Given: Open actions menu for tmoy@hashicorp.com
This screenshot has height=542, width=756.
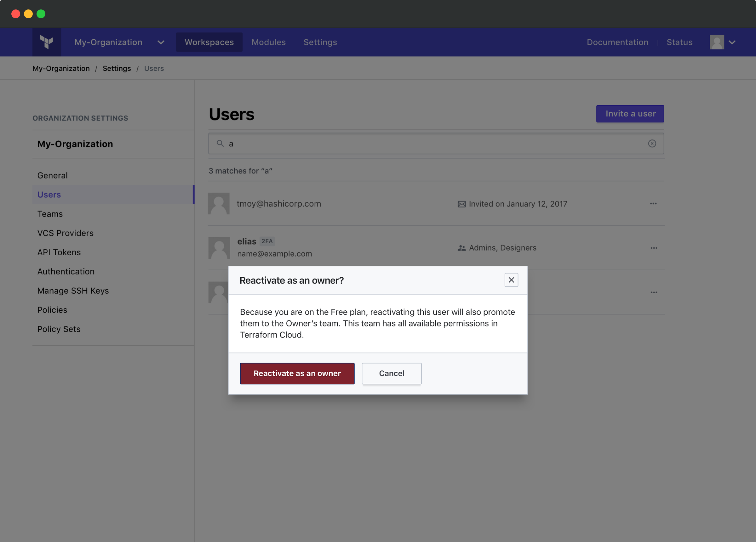Looking at the screenshot, I should 653,204.
